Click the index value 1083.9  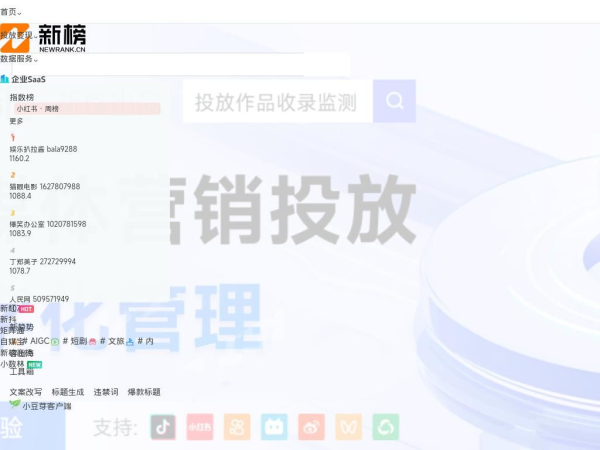[x=20, y=233]
